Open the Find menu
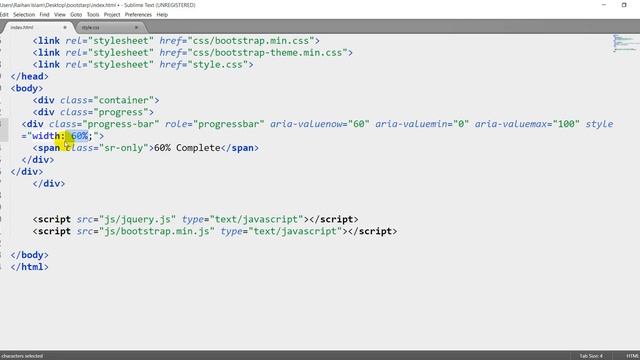 pyautogui.click(x=44, y=14)
